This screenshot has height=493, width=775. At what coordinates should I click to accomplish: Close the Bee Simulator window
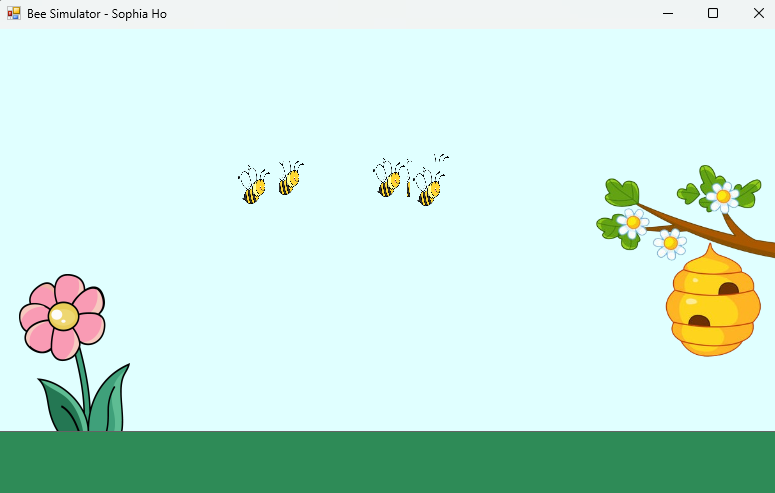[759, 13]
